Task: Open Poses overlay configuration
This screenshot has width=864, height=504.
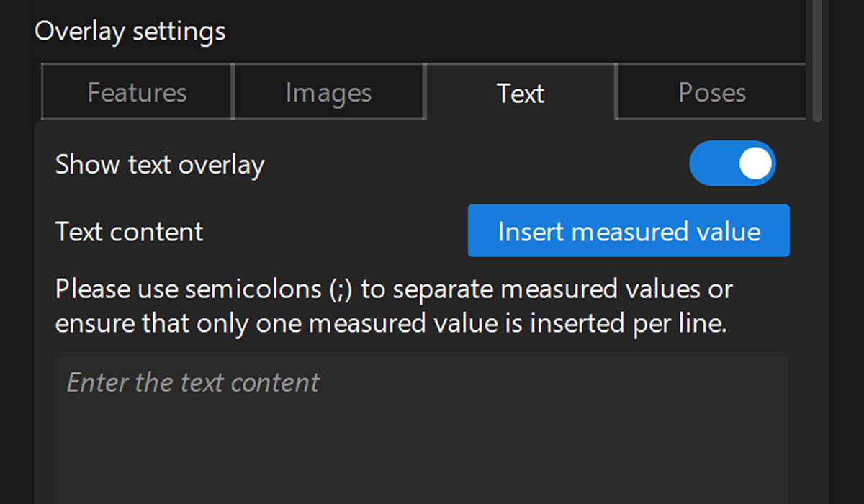Action: point(711,91)
